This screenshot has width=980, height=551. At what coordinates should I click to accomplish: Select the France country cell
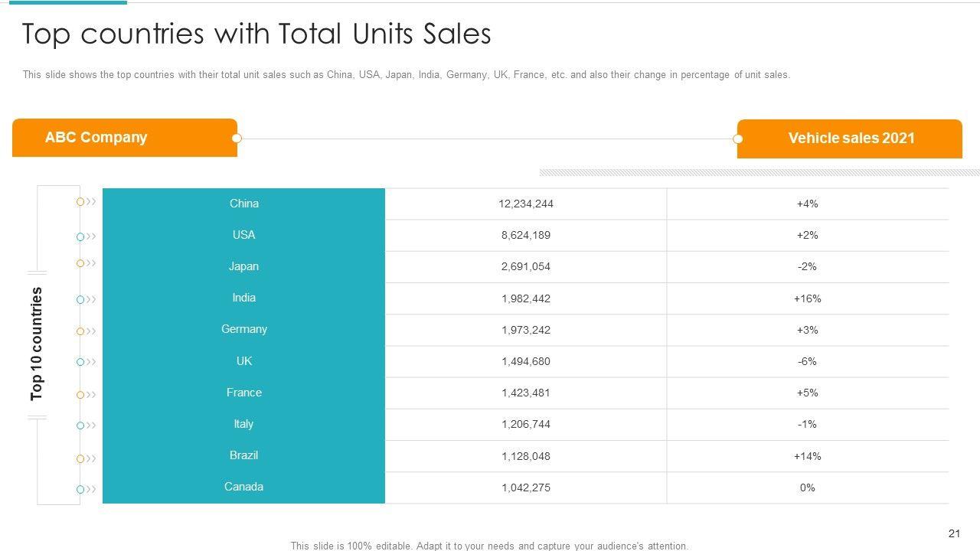tap(243, 393)
